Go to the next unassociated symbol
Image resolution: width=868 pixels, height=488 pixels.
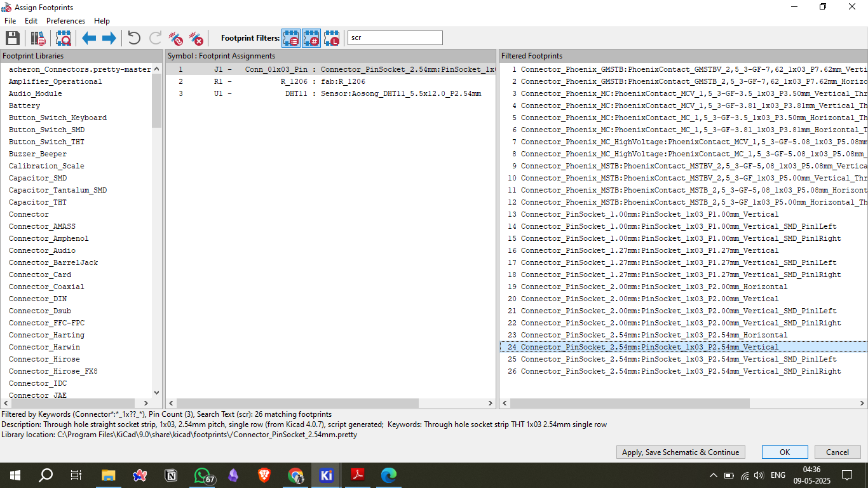tap(109, 38)
